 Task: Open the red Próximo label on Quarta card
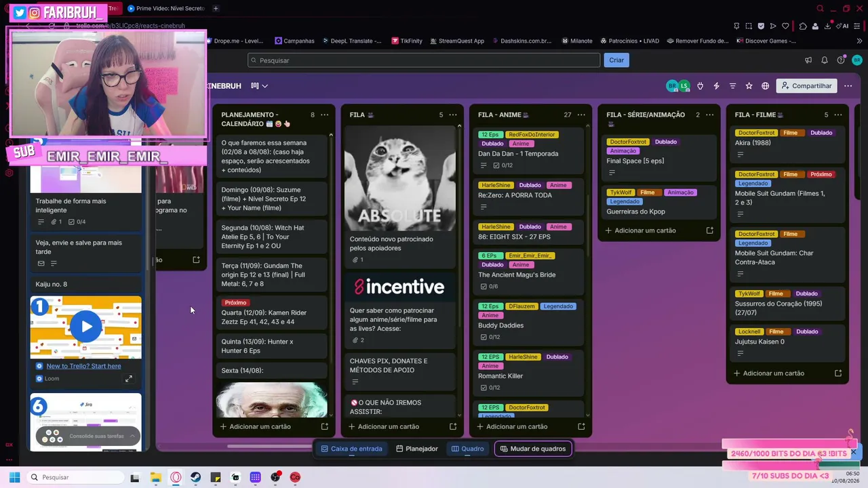(235, 303)
